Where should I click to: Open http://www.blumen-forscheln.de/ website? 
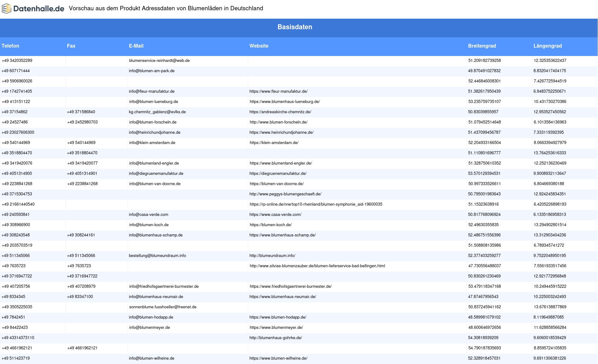coord(278,122)
